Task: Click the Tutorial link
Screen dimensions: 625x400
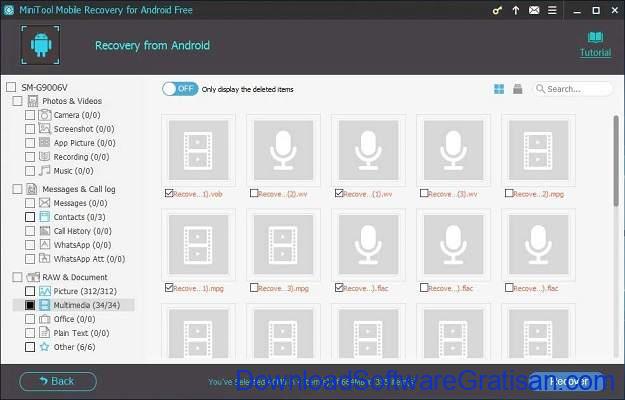Action: pyautogui.click(x=595, y=53)
